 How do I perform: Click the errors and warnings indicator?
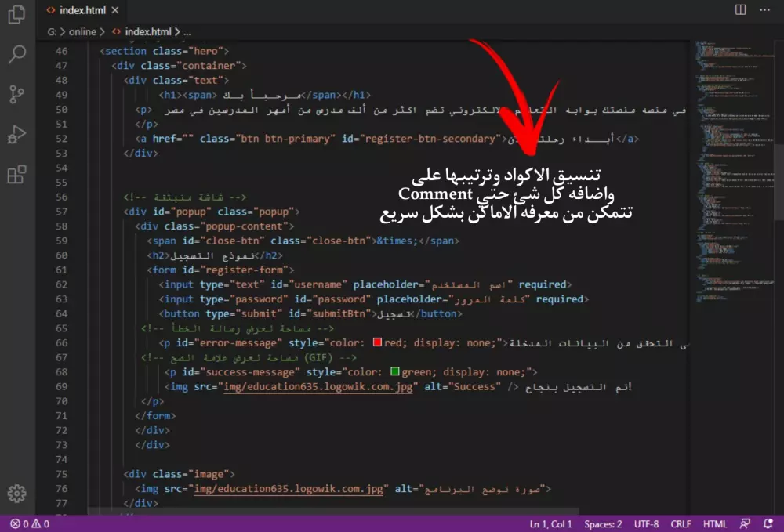31,523
